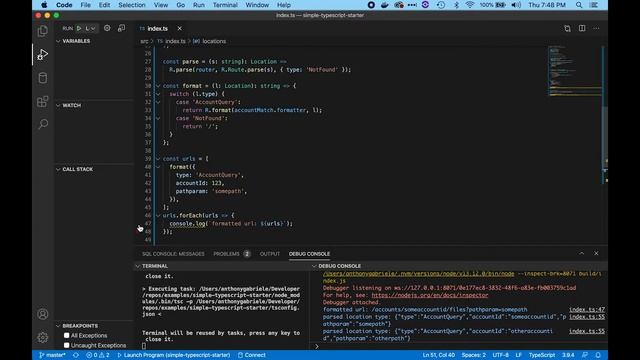Open the launch configuration dropdown next to RUN
This screenshot has height=360, width=640.
click(x=90, y=28)
